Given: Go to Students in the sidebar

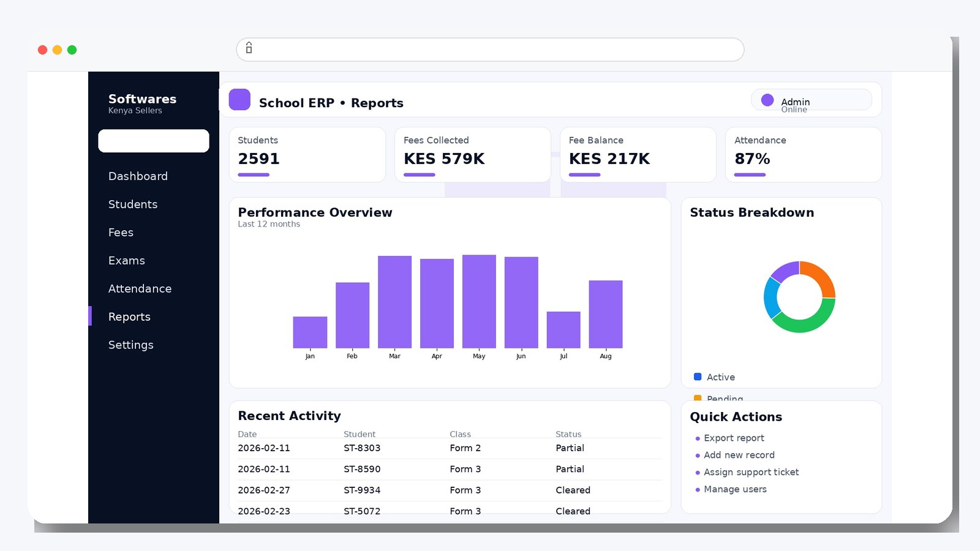Looking at the screenshot, I should (x=133, y=204).
